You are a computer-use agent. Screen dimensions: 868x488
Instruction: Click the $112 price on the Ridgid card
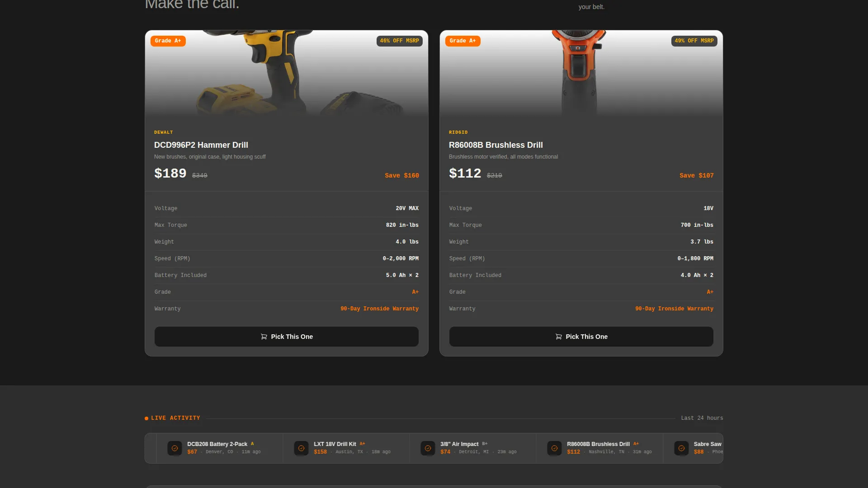click(465, 173)
